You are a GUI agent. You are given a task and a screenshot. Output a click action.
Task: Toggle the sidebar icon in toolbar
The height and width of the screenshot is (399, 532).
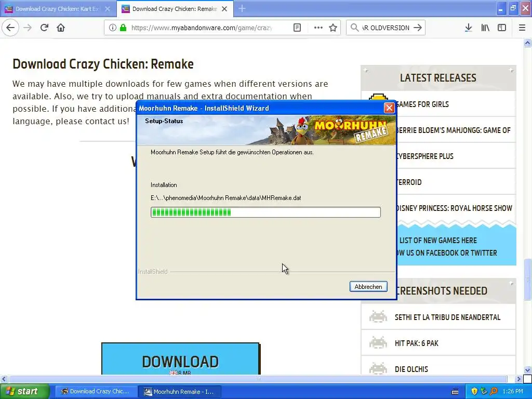(502, 28)
